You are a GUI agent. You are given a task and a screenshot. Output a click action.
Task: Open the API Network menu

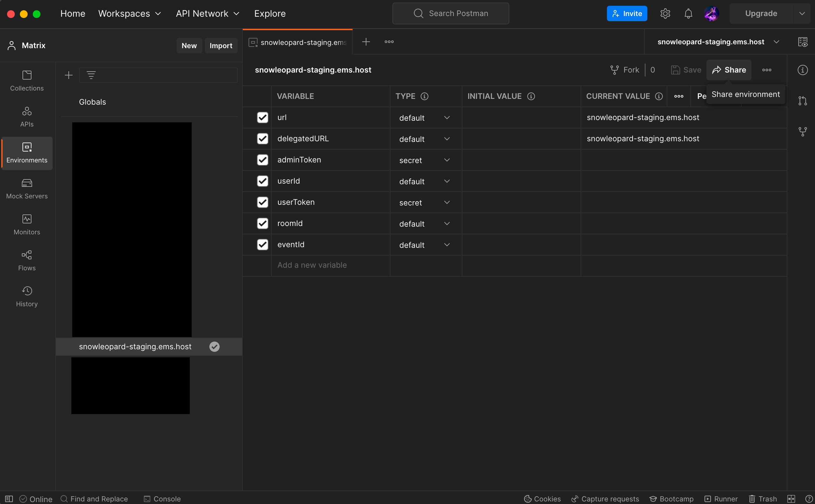[207, 14]
